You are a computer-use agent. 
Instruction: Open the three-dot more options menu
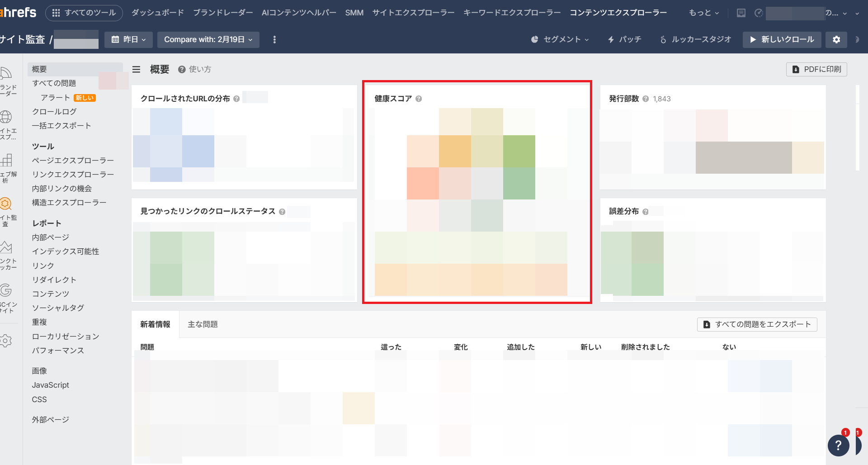pyautogui.click(x=274, y=40)
